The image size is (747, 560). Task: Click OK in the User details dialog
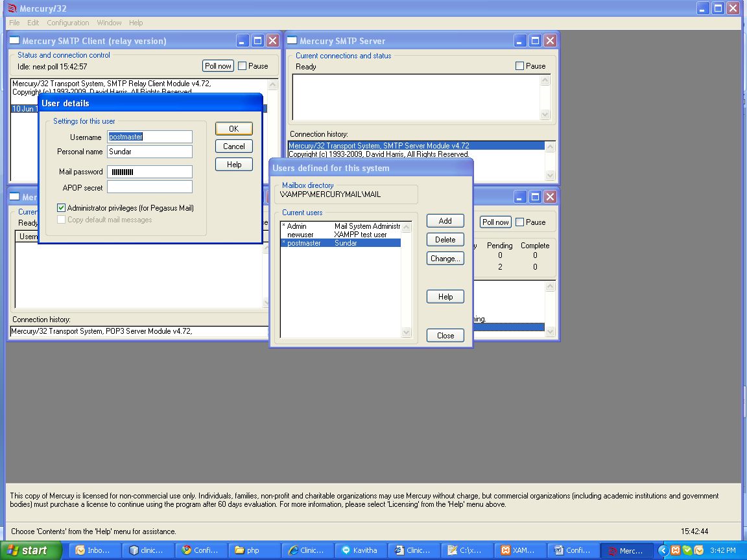(233, 128)
